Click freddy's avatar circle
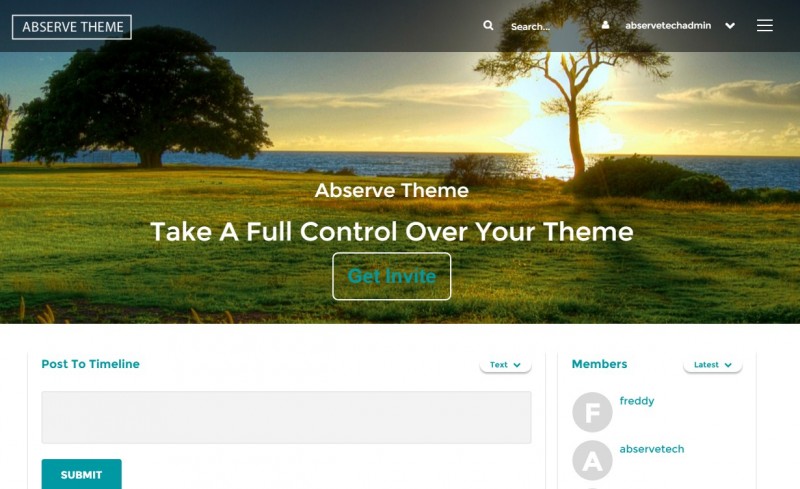The height and width of the screenshot is (489, 800). [x=592, y=412]
